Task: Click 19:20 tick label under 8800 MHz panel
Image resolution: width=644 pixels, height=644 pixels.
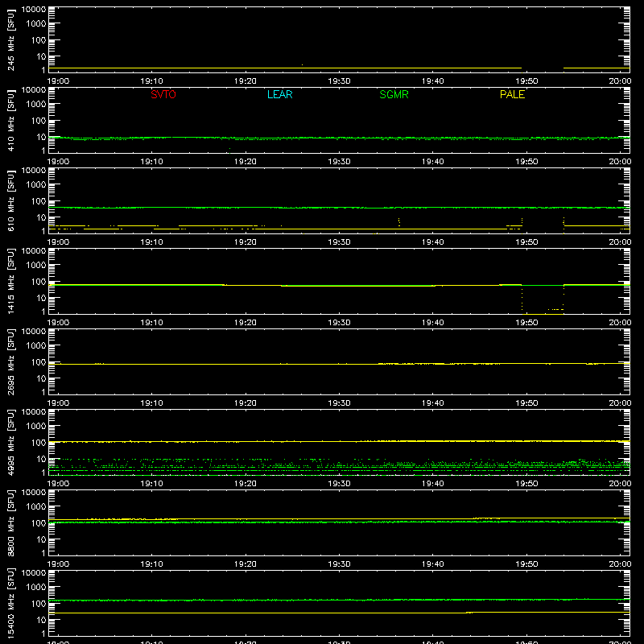Action: (246, 564)
